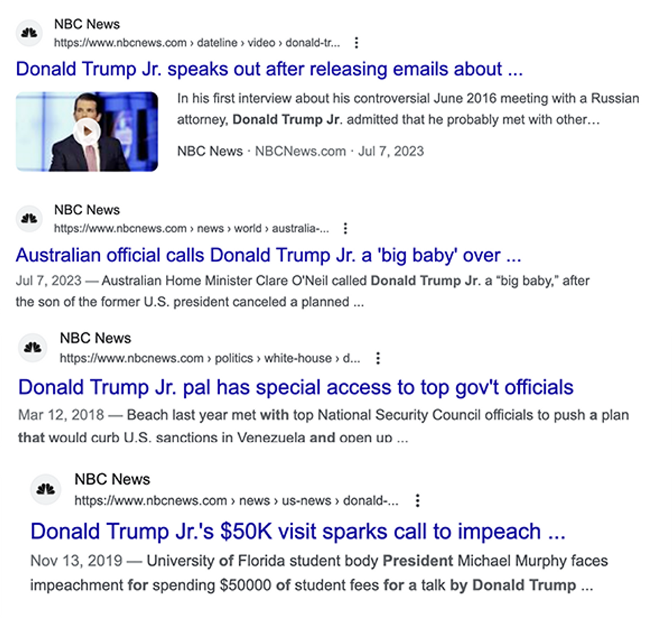Image resolution: width=672 pixels, height=619 pixels.
Task: Click NBC News site name above Australian result
Action: (87, 210)
